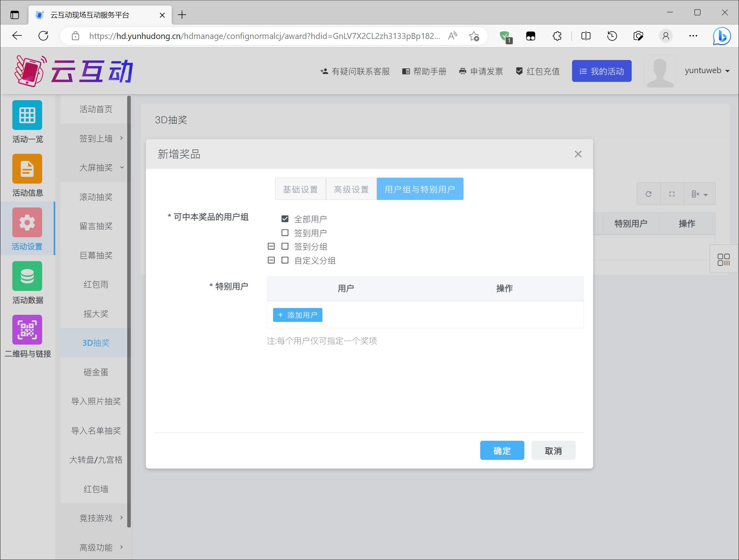
Task: Click the table refresh icon
Action: click(648, 194)
